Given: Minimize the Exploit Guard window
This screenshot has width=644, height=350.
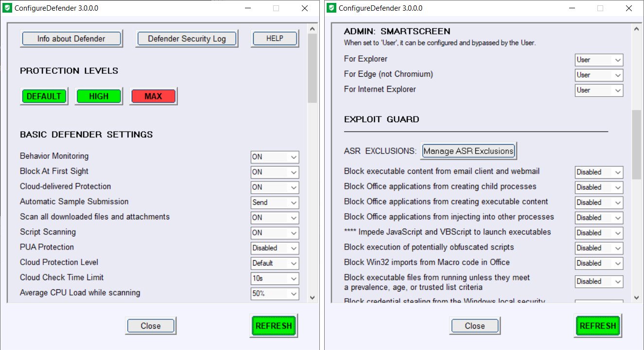Looking at the screenshot, I should tap(572, 8).
